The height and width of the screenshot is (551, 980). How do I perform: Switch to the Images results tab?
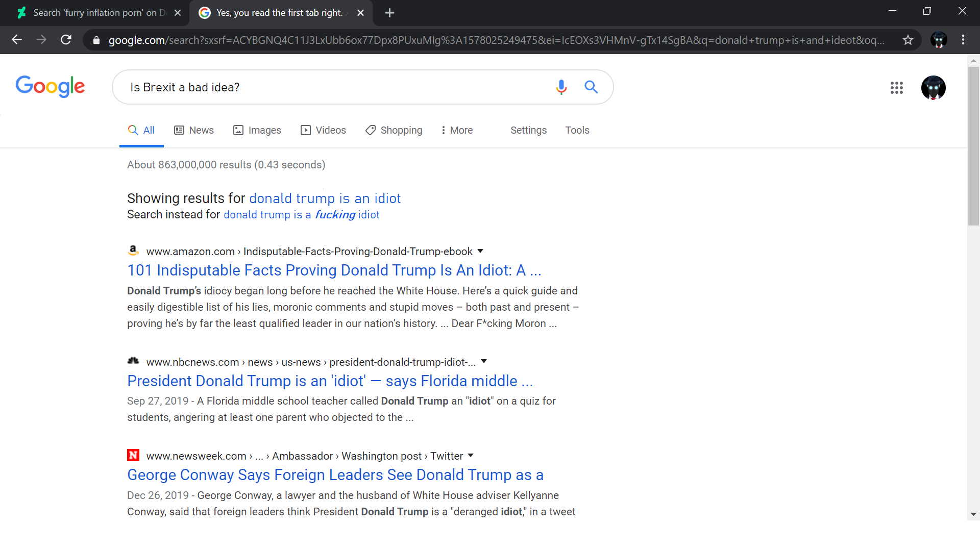[x=257, y=130]
